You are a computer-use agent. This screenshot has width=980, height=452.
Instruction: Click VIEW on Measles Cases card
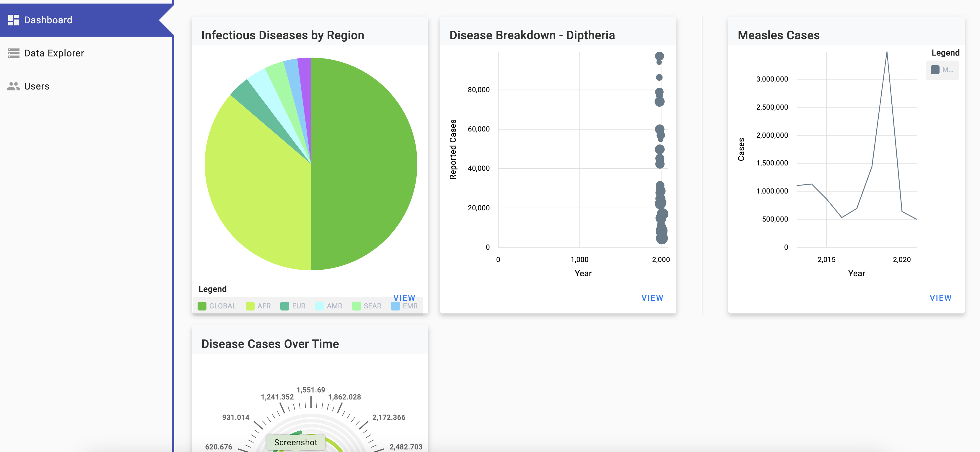pyautogui.click(x=940, y=298)
